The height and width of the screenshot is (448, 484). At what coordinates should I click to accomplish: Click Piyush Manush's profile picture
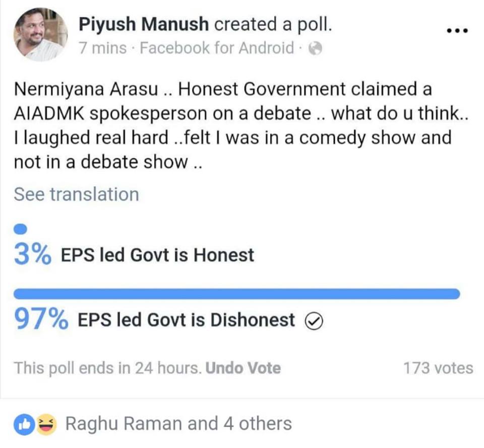[x=40, y=34]
